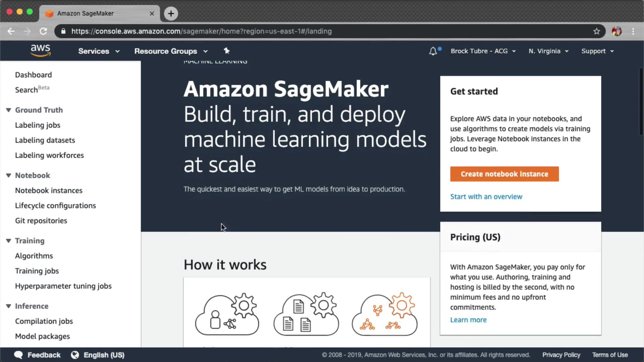Collapse the Notebook sidebar section
This screenshot has height=362, width=644.
click(9, 175)
